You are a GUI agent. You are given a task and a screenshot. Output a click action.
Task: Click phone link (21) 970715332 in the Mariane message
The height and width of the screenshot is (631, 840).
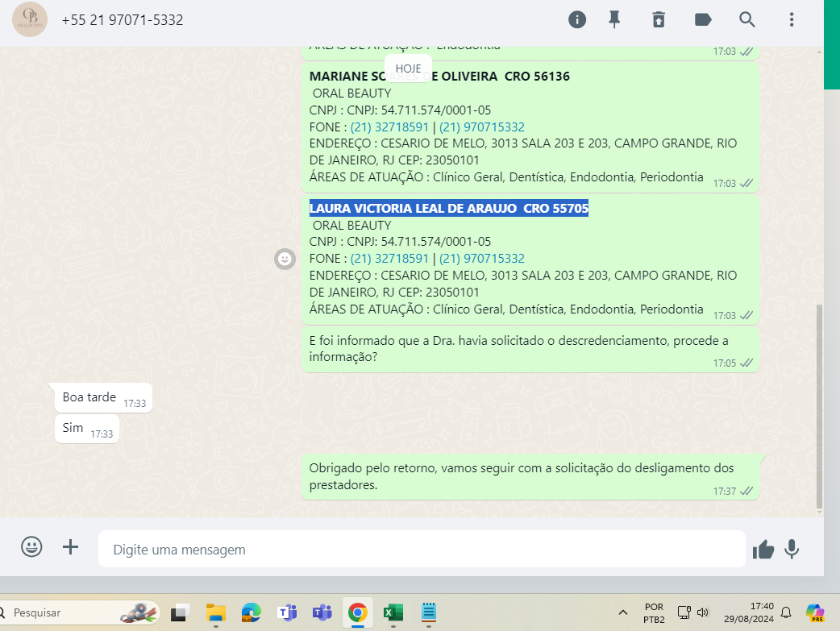[x=481, y=127]
